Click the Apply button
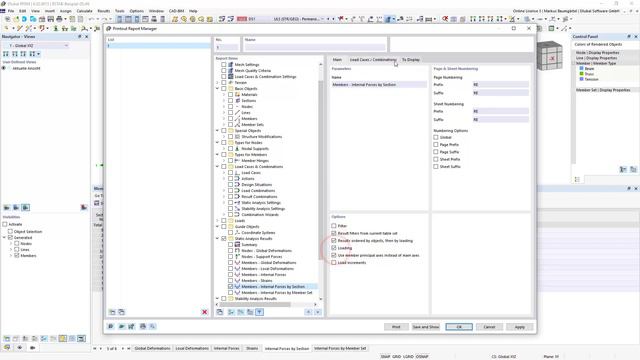This screenshot has height=360, width=640. click(519, 327)
